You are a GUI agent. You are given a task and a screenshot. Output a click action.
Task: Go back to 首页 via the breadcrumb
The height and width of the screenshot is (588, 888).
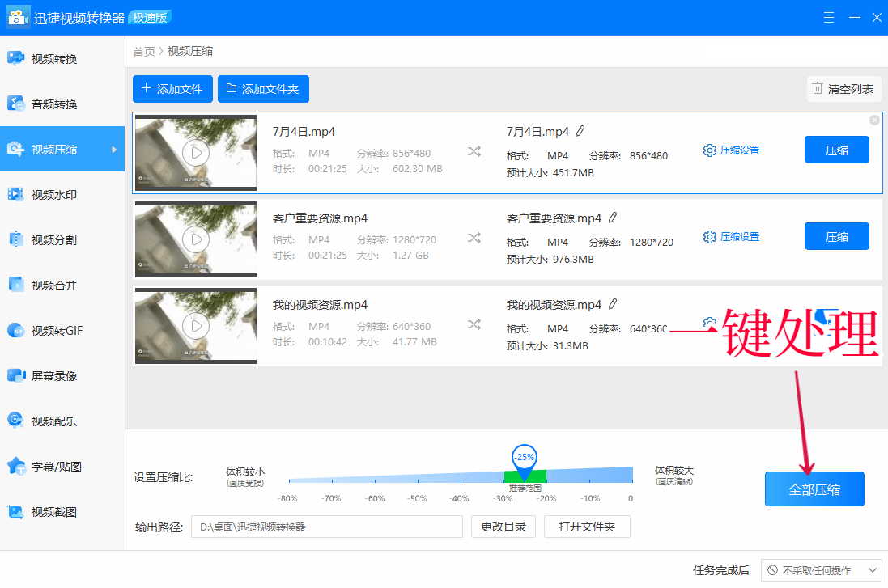click(143, 51)
